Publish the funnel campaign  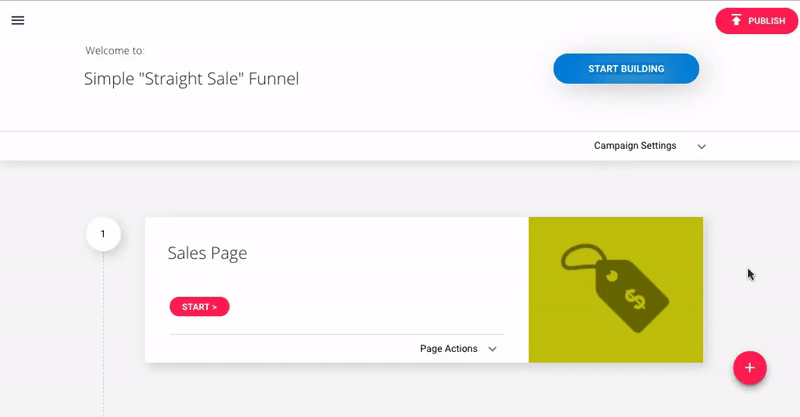pyautogui.click(x=757, y=21)
